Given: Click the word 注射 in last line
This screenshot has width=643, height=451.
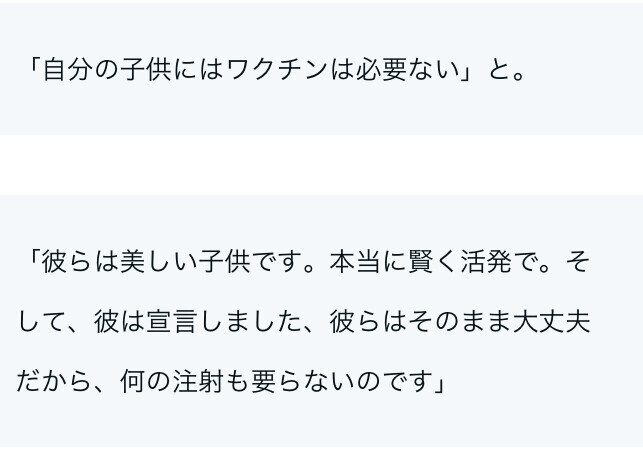Looking at the screenshot, I should pyautogui.click(x=198, y=381).
